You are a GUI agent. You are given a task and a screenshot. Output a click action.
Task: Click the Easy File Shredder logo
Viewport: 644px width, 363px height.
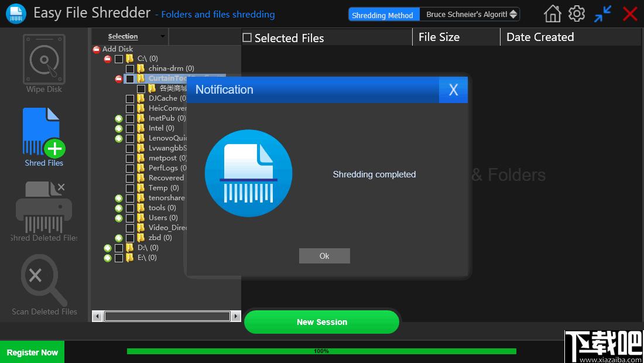16,13
